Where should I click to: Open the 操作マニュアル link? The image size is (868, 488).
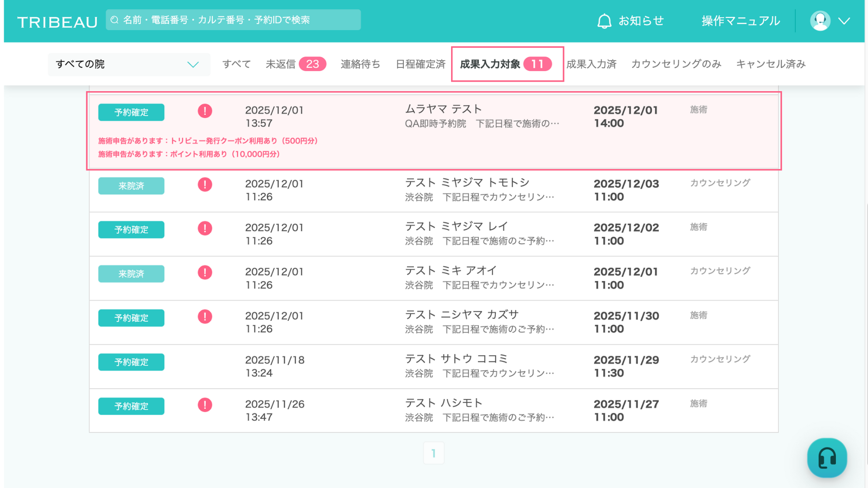pos(741,21)
